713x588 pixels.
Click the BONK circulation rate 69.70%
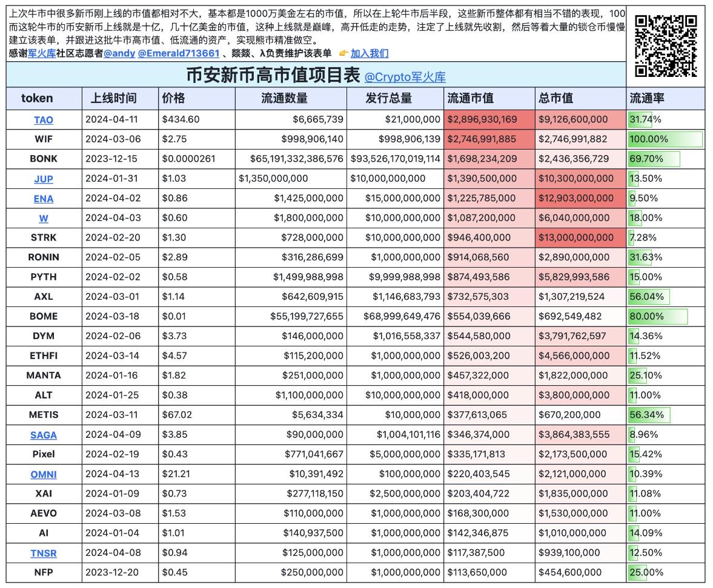(x=666, y=159)
